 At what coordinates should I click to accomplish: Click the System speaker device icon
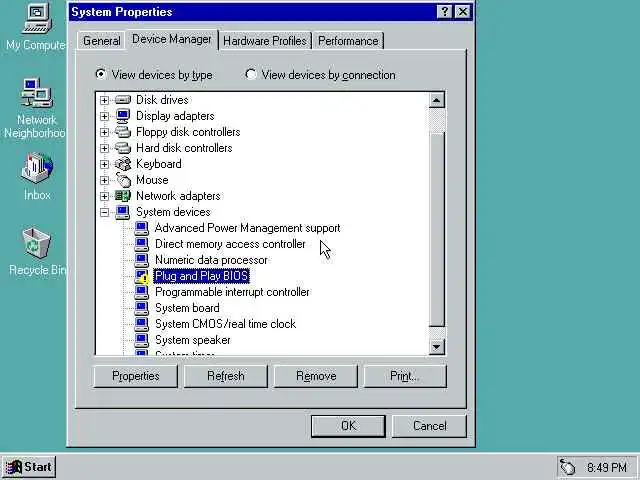(x=142, y=340)
